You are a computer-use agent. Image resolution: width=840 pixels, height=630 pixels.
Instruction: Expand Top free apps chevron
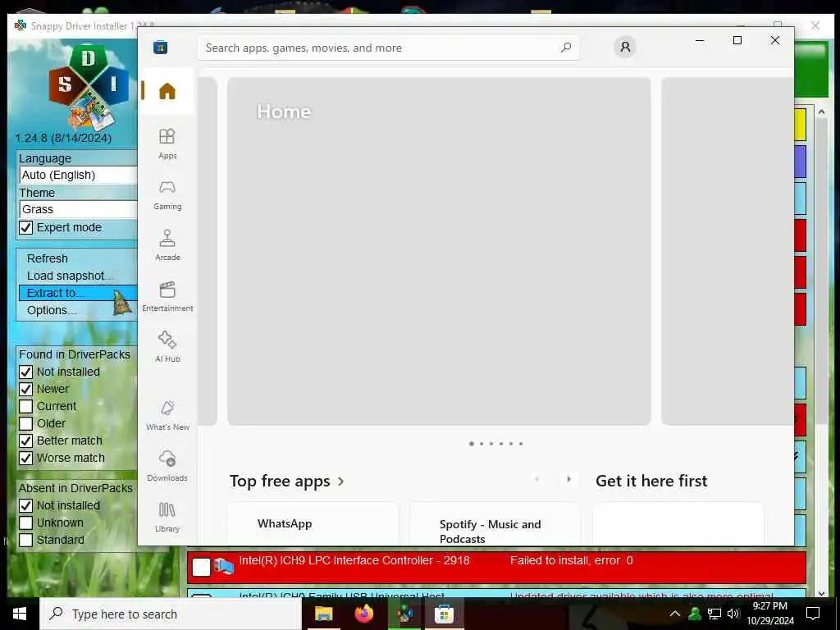coord(341,482)
